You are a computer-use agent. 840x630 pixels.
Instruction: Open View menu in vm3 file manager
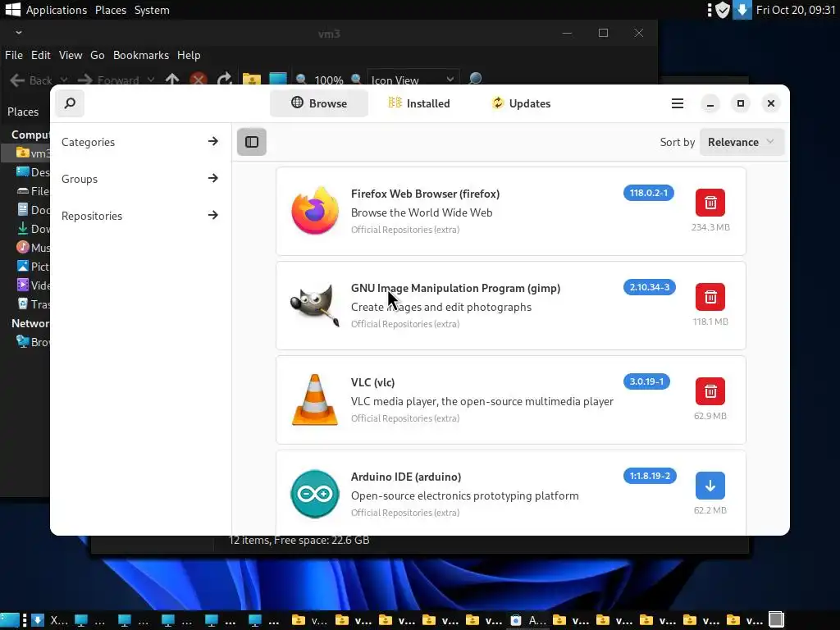click(71, 55)
